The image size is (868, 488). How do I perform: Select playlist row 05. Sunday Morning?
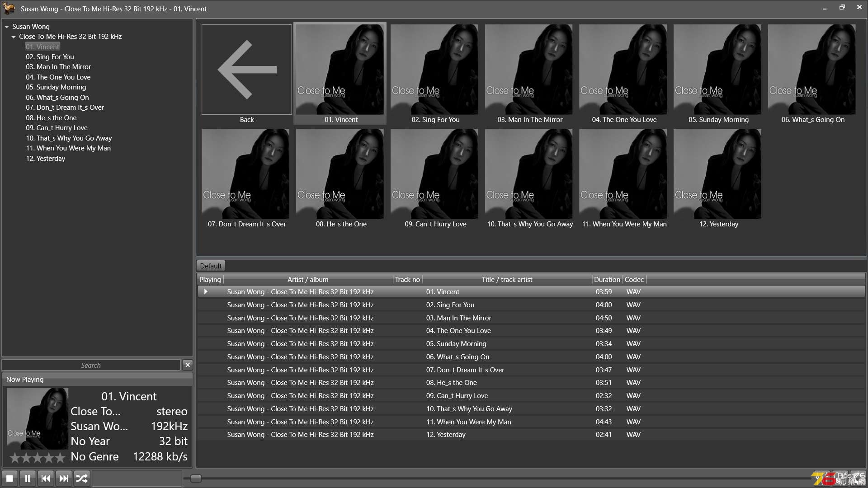pos(531,344)
